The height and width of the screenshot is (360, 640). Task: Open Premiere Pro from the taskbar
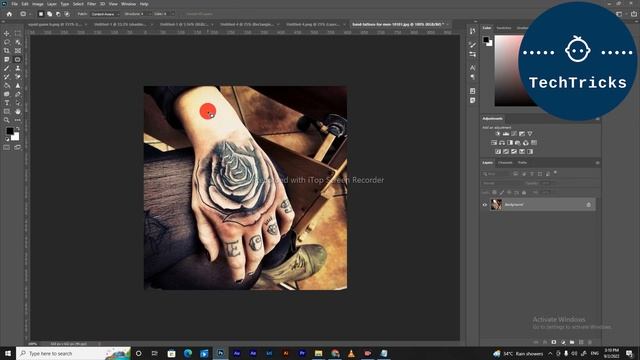[302, 353]
